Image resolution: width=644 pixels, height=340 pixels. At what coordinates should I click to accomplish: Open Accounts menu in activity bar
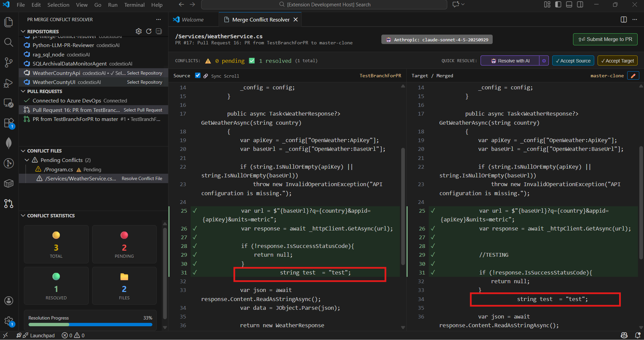point(8,301)
